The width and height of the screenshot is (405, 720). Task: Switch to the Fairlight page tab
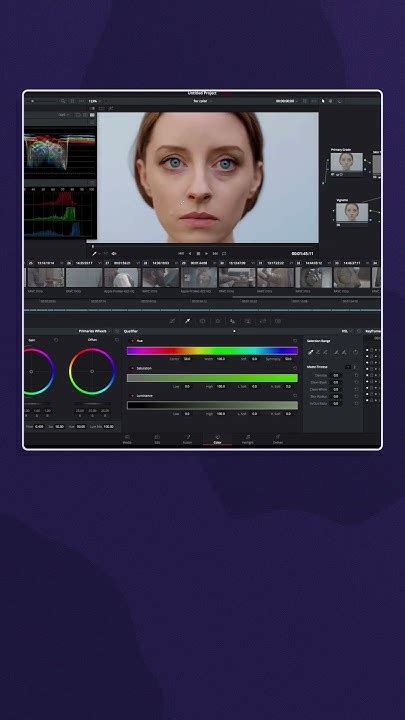click(x=248, y=439)
